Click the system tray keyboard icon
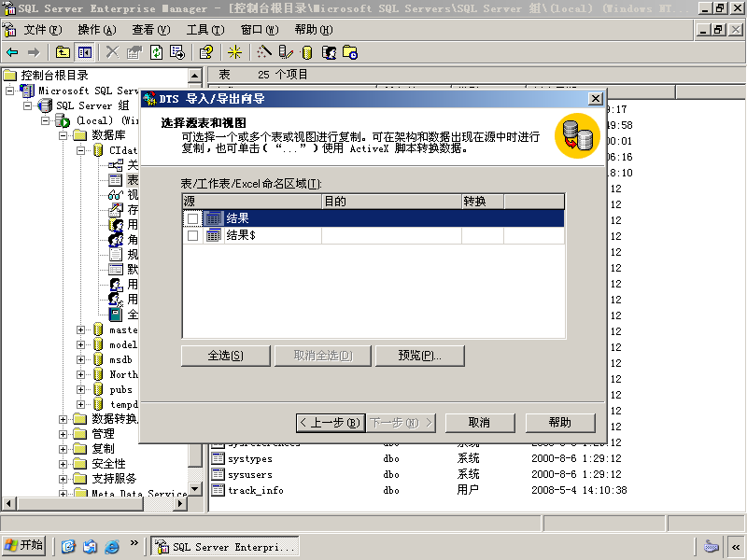747x560 pixels. pyautogui.click(x=712, y=546)
